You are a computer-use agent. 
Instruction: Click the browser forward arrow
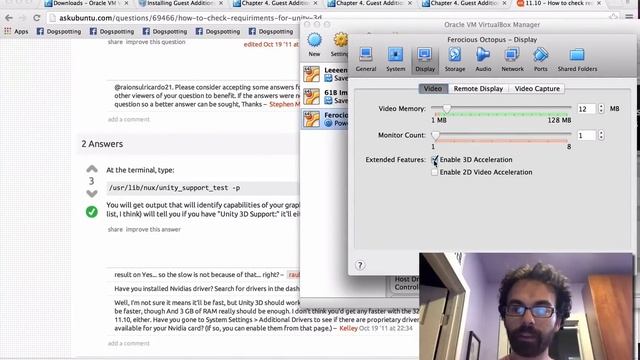point(22,18)
